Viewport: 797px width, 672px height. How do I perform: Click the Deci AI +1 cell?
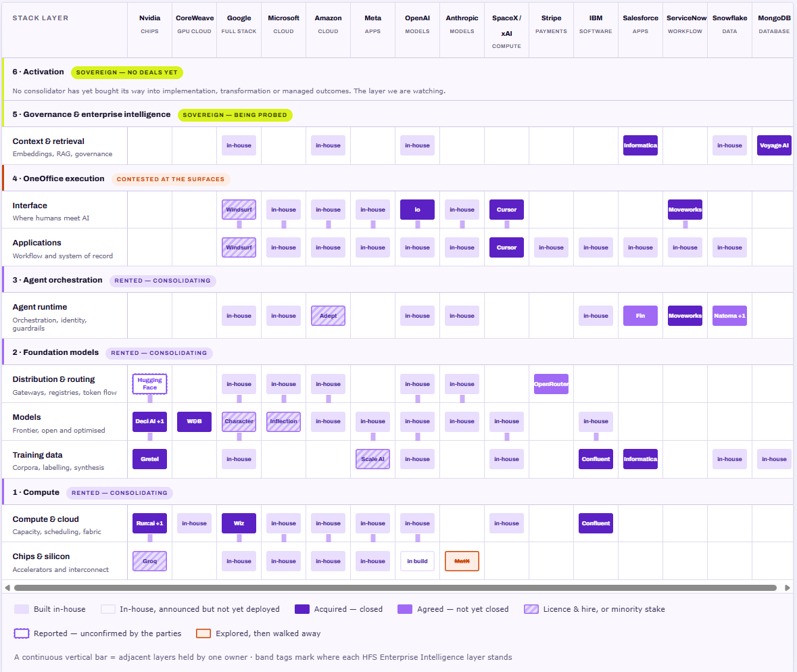pyautogui.click(x=149, y=421)
